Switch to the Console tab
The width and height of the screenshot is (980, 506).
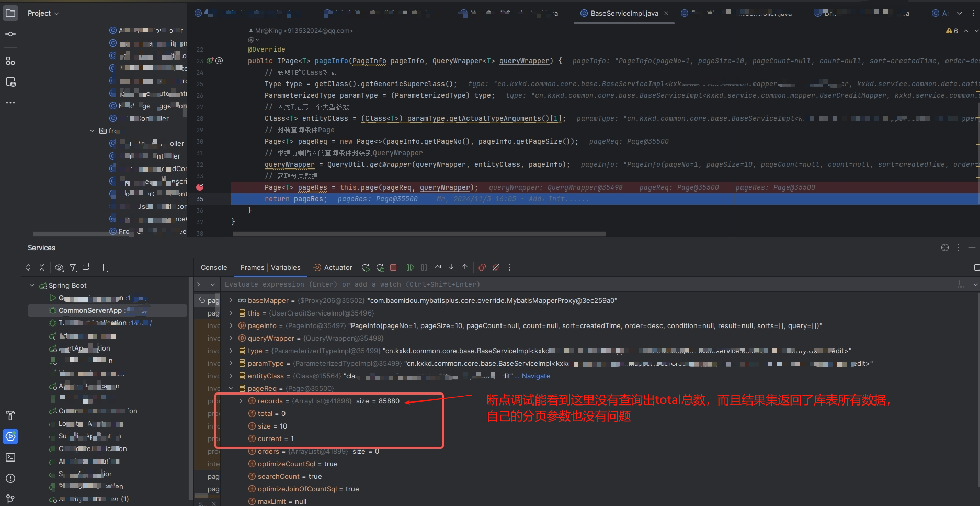pyautogui.click(x=214, y=267)
